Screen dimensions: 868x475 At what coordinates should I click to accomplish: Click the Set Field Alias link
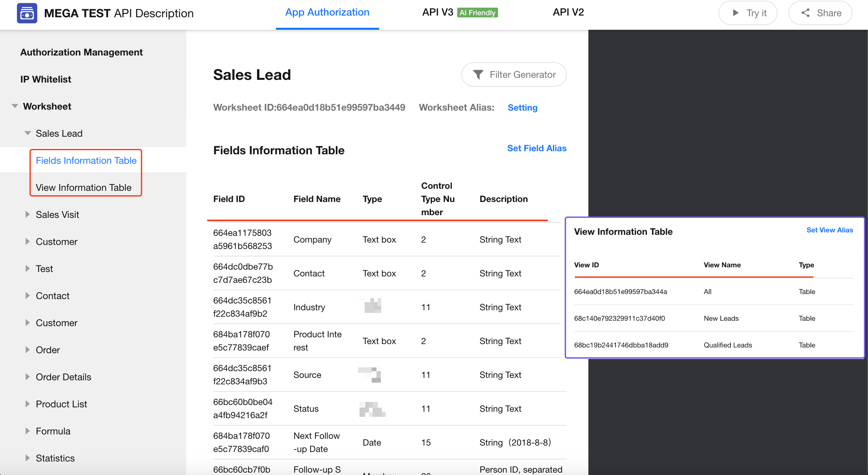(x=537, y=148)
